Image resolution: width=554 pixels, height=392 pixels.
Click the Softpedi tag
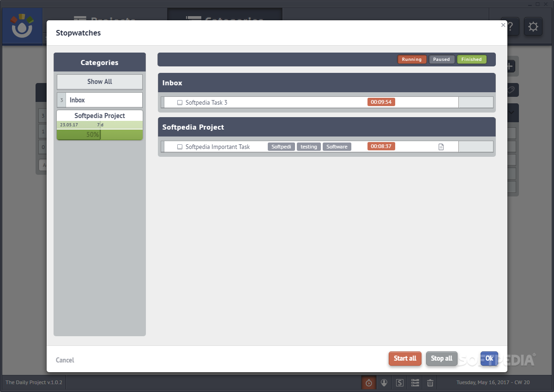pos(281,147)
